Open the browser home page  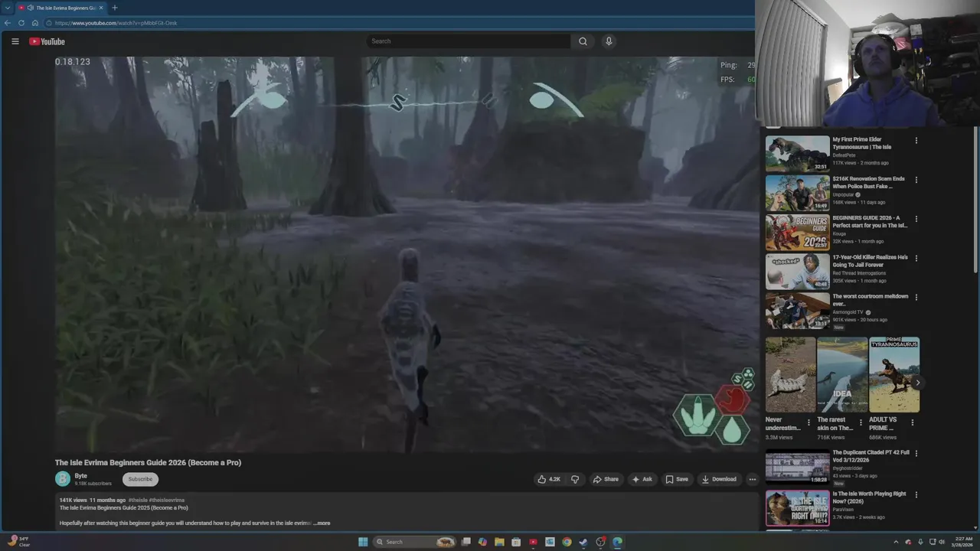34,23
